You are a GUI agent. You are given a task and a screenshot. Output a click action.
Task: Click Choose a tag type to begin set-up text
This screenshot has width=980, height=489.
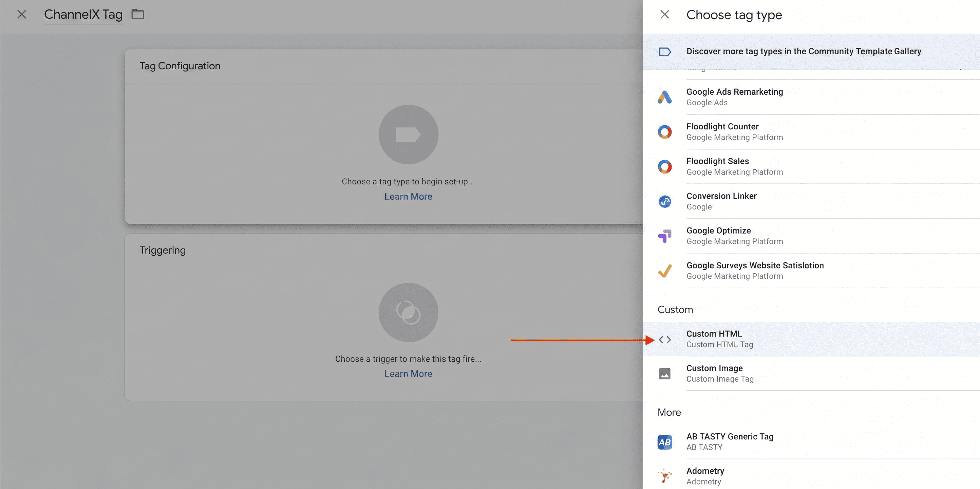coord(408,182)
